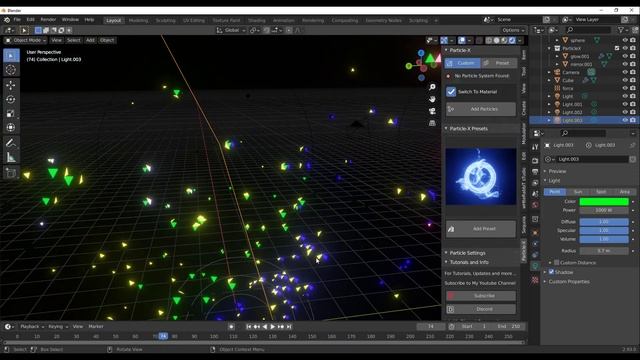This screenshot has width=640, height=360.
Task: Open the Tool properties tab icon
Action: click(x=535, y=147)
